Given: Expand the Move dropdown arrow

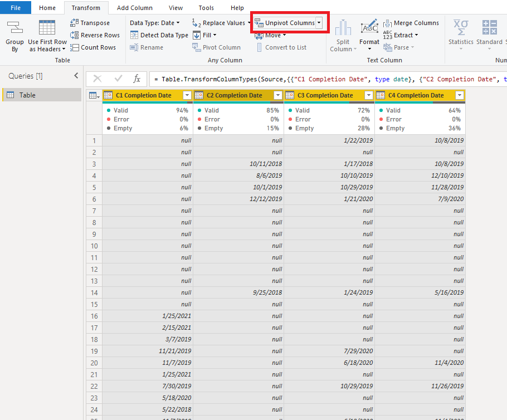Looking at the screenshot, I should 284,35.
